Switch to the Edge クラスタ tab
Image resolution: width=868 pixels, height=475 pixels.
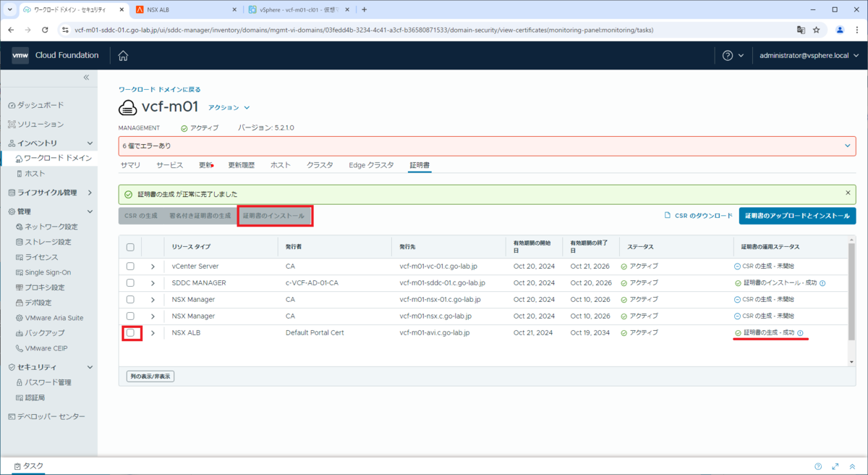(371, 165)
